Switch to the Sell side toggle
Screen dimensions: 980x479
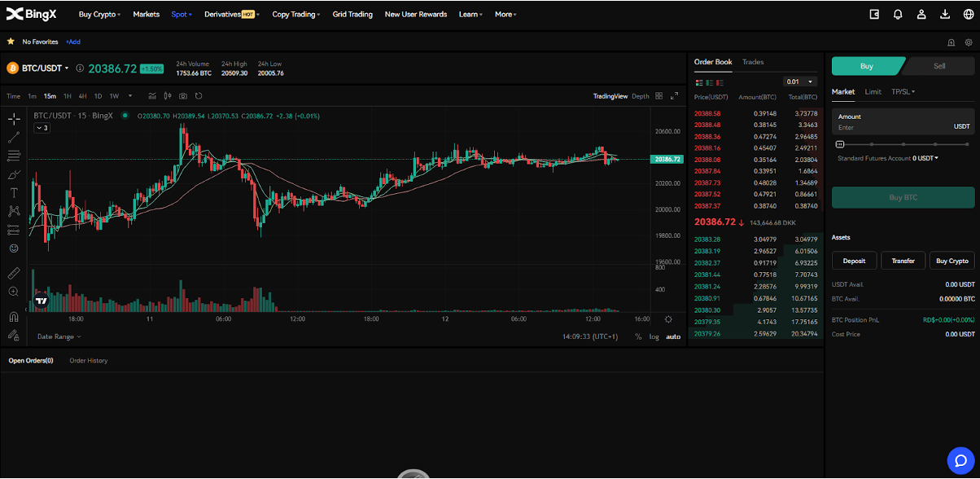pos(939,66)
